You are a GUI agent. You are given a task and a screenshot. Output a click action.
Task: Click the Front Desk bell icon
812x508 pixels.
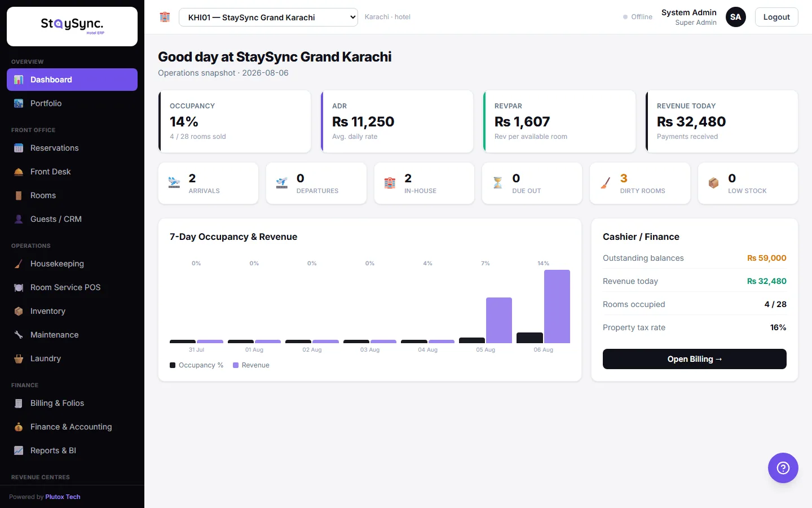click(x=19, y=172)
